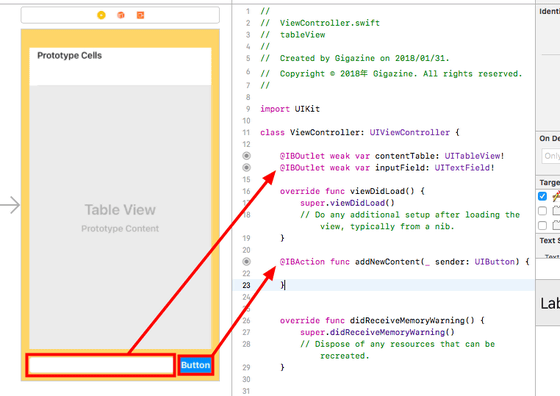560x396 pixels.
Task: Uncheck the checked target membership checkbox
Action: pos(542,196)
